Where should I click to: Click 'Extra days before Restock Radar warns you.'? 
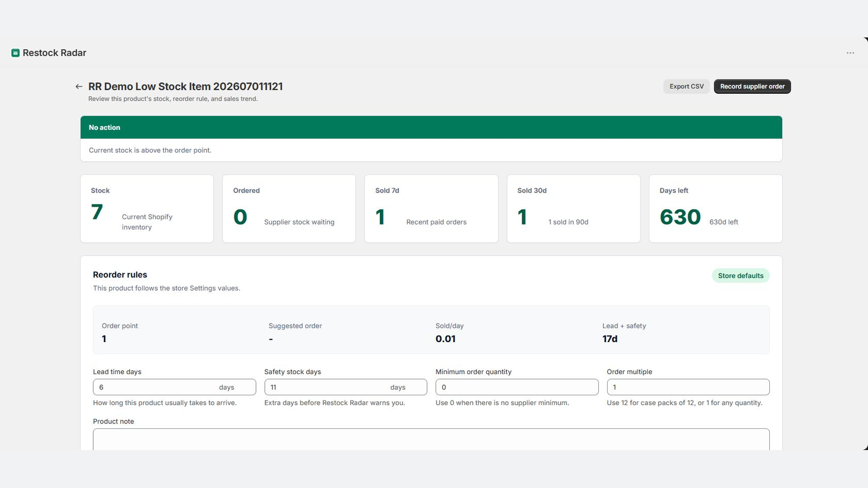point(335,403)
